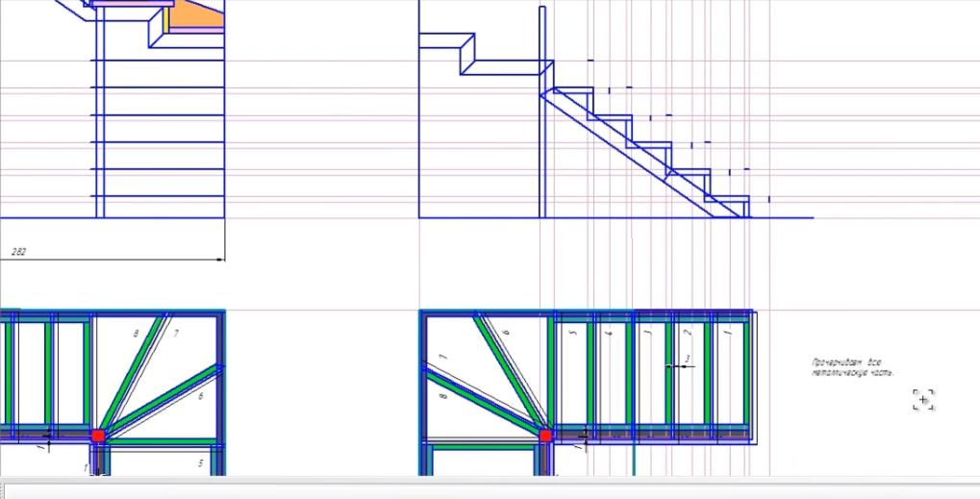
Task: Click the orange filled region in the section view
Action: 199,16
